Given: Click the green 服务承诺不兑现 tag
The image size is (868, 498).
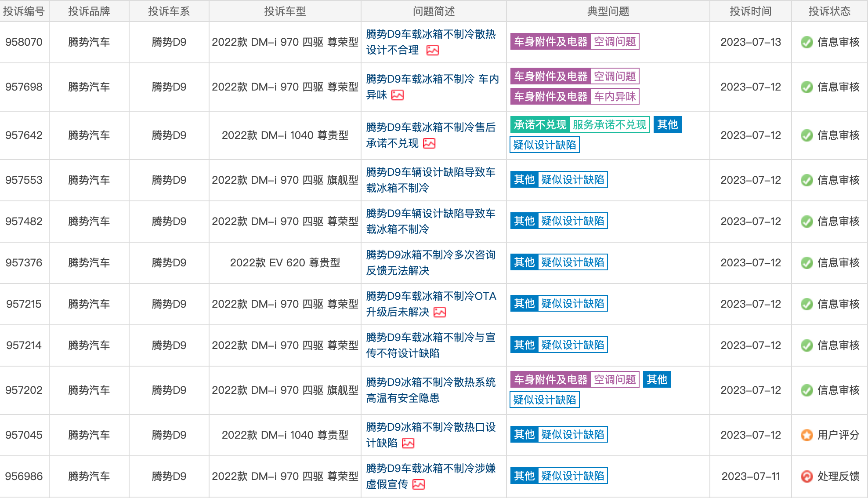Looking at the screenshot, I should tap(610, 125).
